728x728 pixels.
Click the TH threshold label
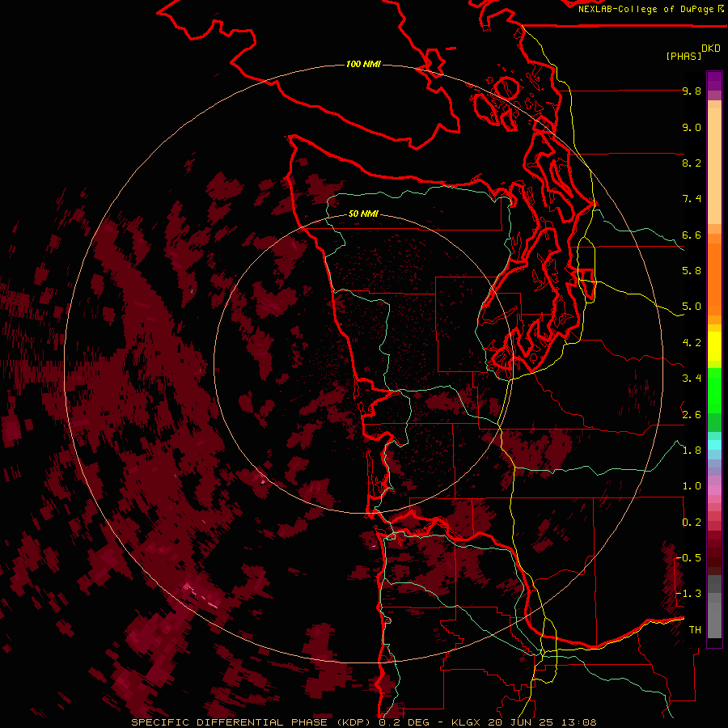pyautogui.click(x=695, y=630)
